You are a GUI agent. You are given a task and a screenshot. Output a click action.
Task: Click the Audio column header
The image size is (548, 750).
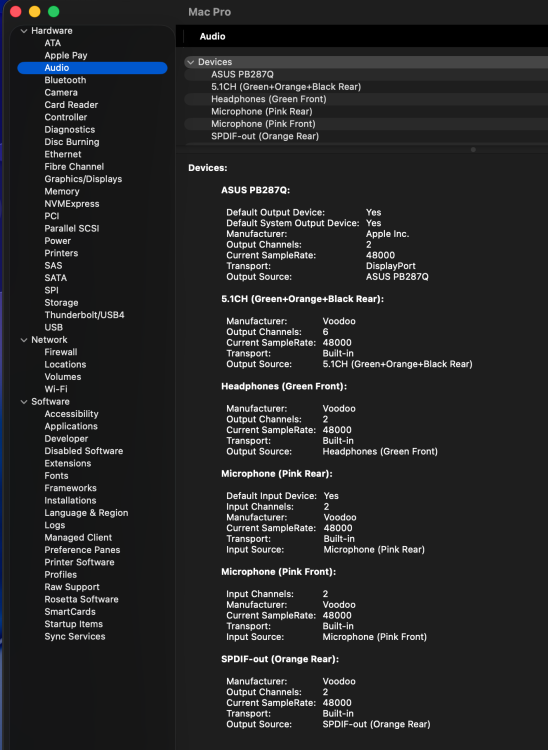(213, 36)
